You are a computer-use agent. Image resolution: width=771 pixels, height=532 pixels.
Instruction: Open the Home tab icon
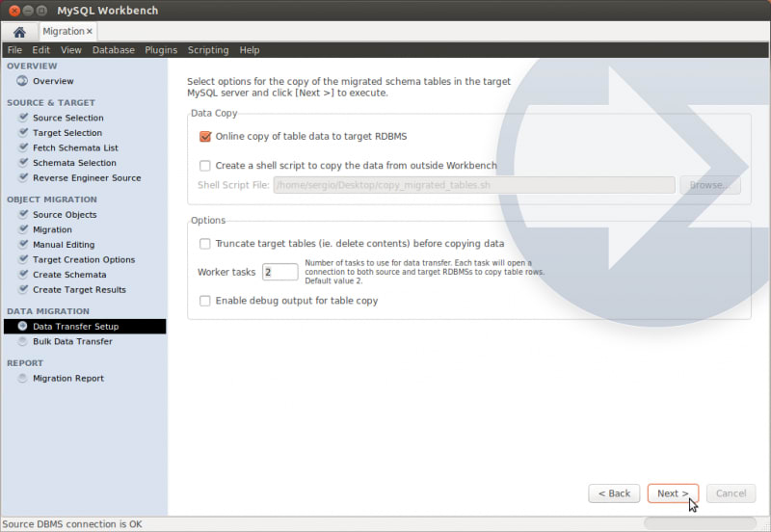(19, 33)
